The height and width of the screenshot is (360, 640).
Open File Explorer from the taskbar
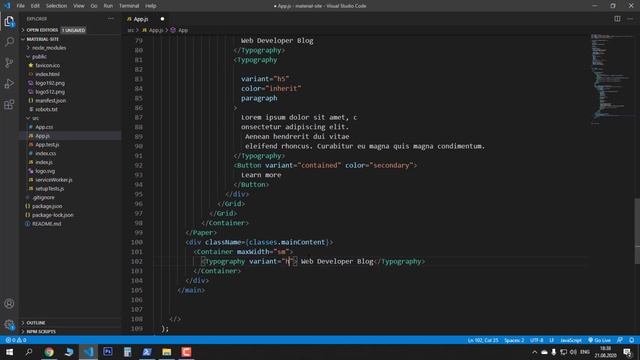click(167, 352)
